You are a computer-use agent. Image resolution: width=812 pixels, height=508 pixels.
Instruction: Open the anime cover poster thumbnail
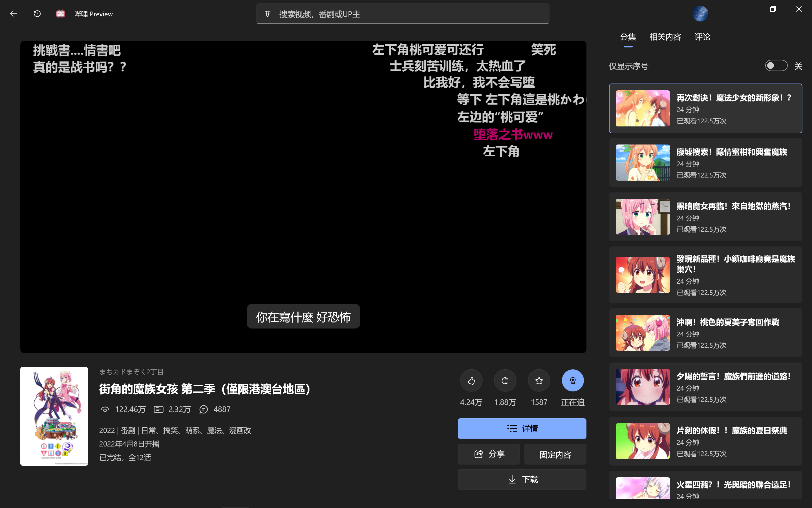click(54, 416)
